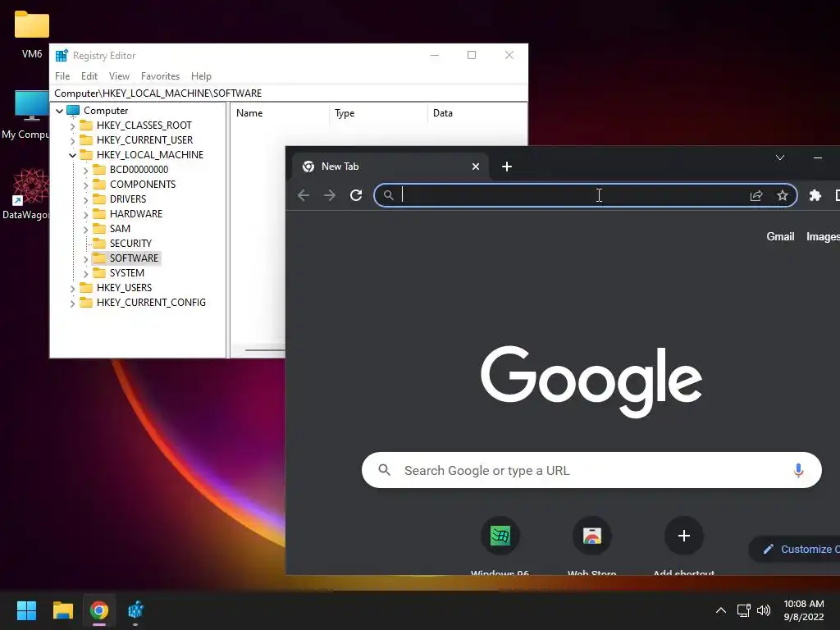Open the volume tray icon

(764, 610)
